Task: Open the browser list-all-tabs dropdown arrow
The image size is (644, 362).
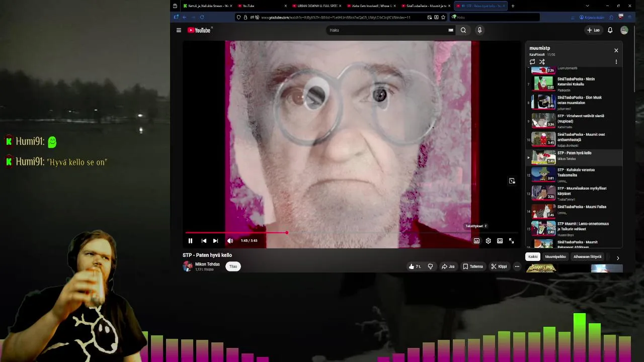Action: [587, 6]
